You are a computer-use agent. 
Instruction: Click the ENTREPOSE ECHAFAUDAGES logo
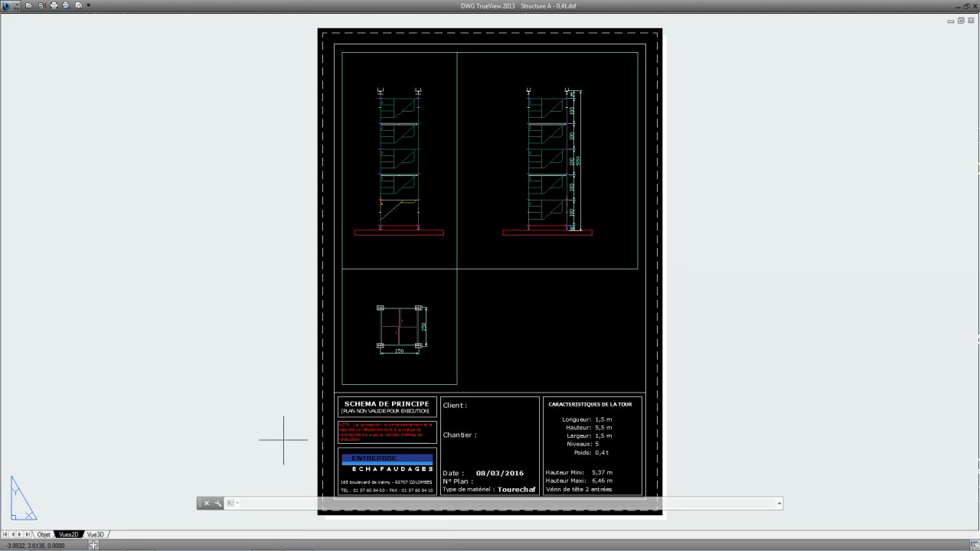[x=387, y=463]
